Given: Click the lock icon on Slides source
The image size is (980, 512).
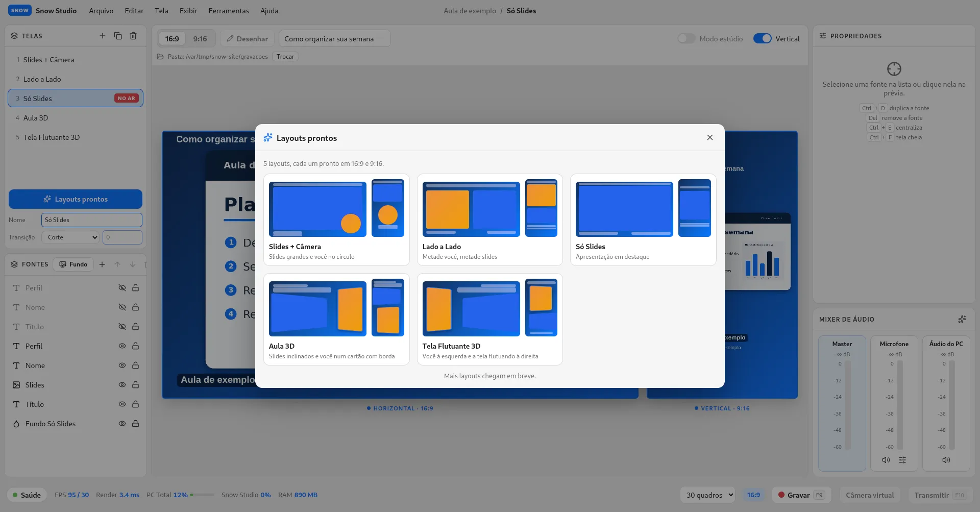Looking at the screenshot, I should 136,385.
